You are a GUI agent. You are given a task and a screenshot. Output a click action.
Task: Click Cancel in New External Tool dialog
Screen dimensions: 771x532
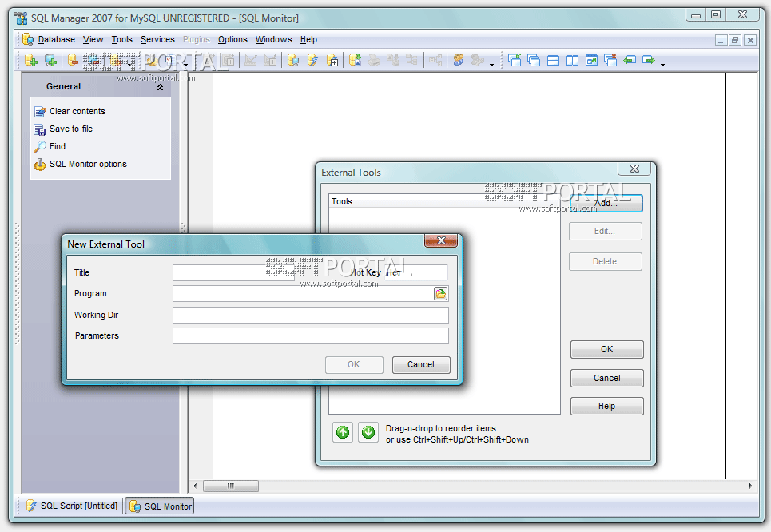pos(421,365)
